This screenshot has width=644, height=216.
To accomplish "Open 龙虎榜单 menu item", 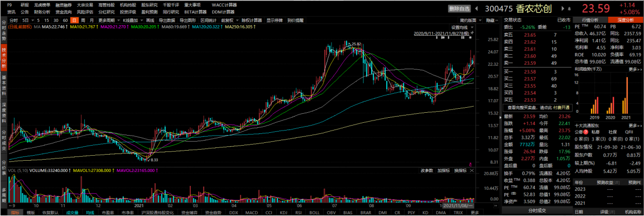I will pyautogui.click(x=42, y=6).
